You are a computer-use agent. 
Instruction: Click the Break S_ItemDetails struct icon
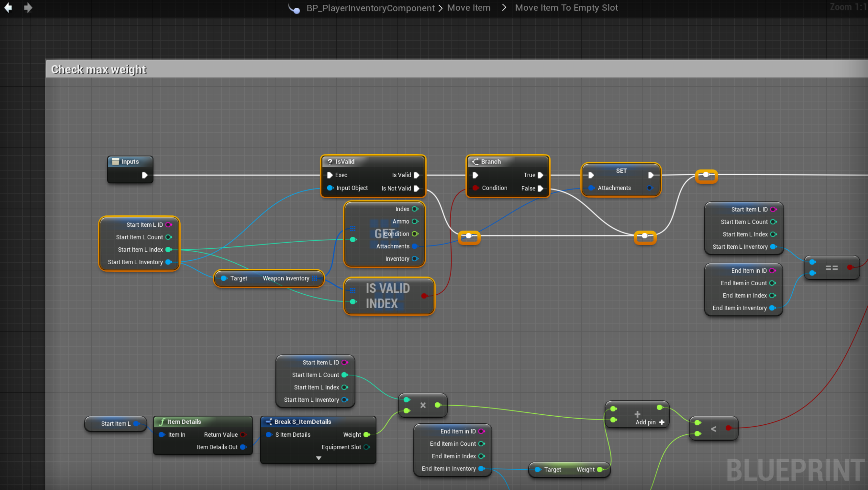click(269, 422)
